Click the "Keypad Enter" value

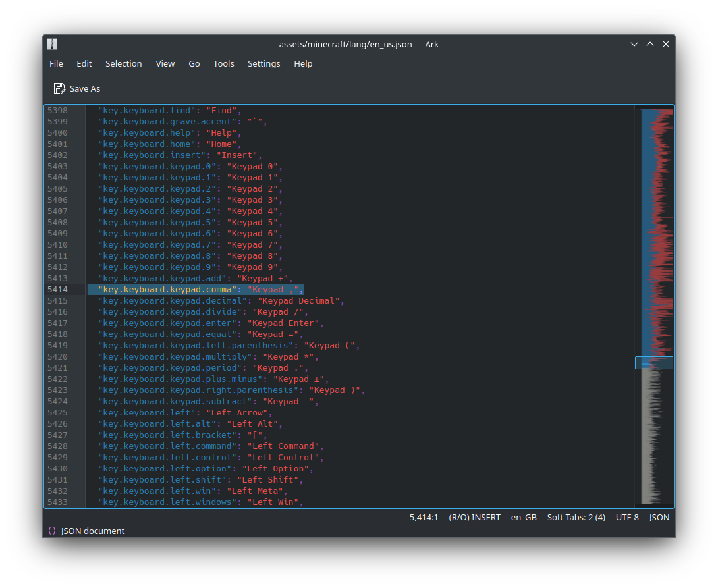[283, 323]
